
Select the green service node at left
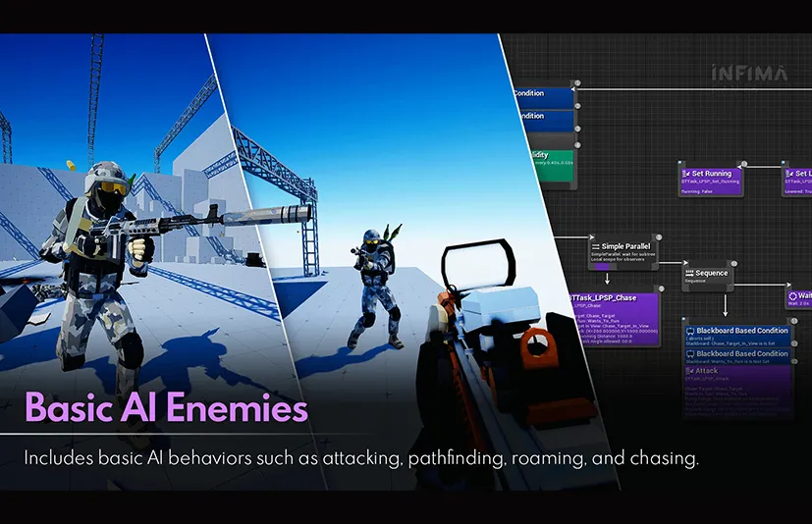tap(554, 165)
